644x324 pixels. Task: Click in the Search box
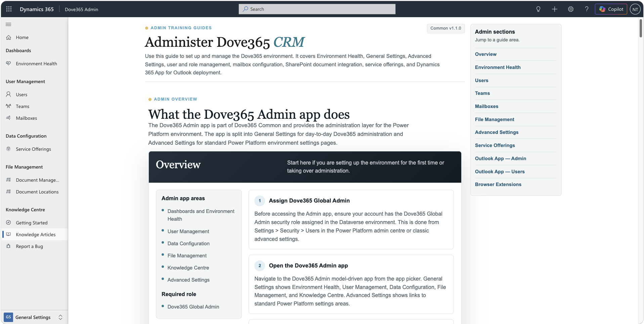click(x=317, y=9)
